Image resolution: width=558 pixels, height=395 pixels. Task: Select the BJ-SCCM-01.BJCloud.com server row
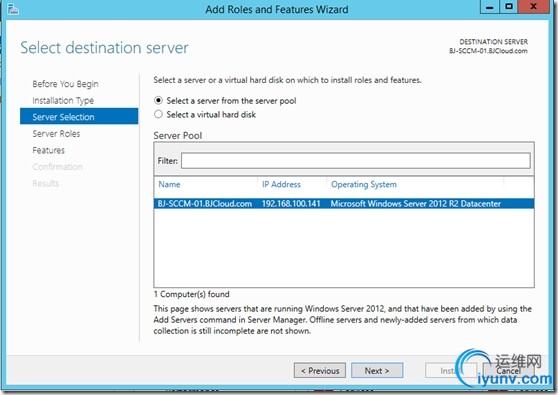click(344, 204)
